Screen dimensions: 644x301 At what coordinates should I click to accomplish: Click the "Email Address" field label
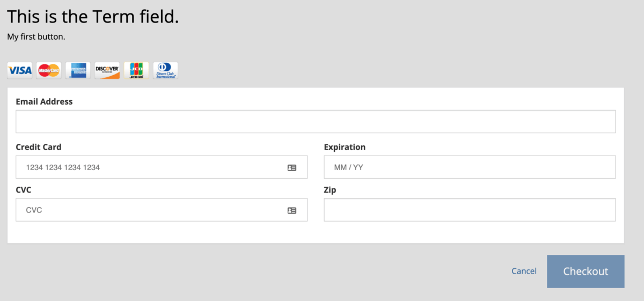[44, 101]
